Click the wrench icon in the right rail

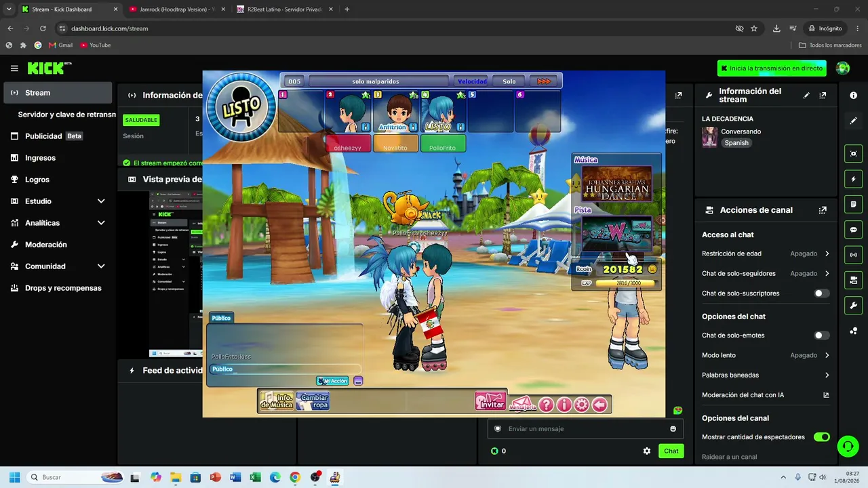[x=853, y=306]
